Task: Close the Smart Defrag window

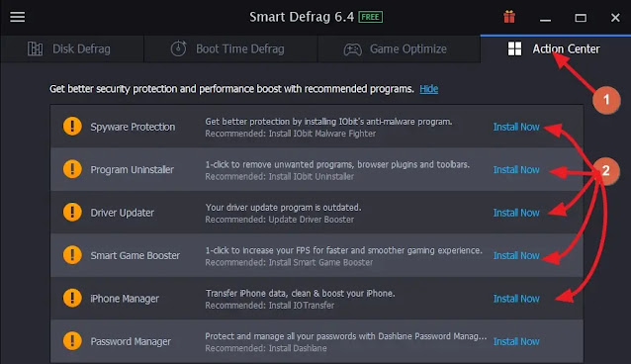Action: pyautogui.click(x=615, y=18)
